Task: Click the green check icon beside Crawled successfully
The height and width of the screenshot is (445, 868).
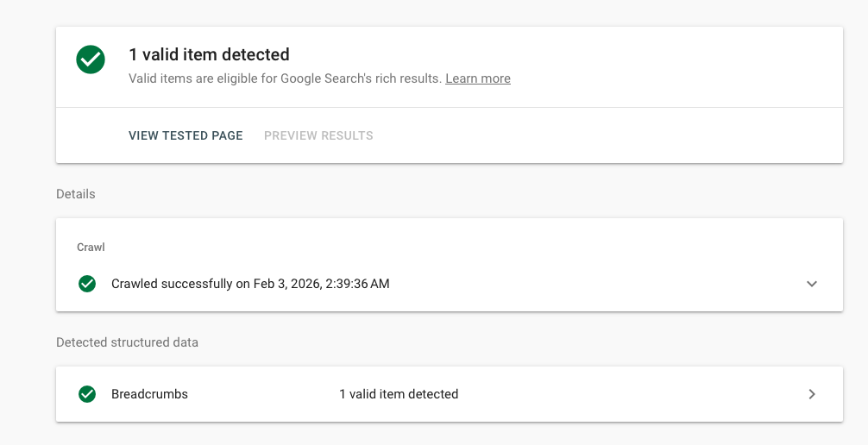Action: pyautogui.click(x=87, y=284)
